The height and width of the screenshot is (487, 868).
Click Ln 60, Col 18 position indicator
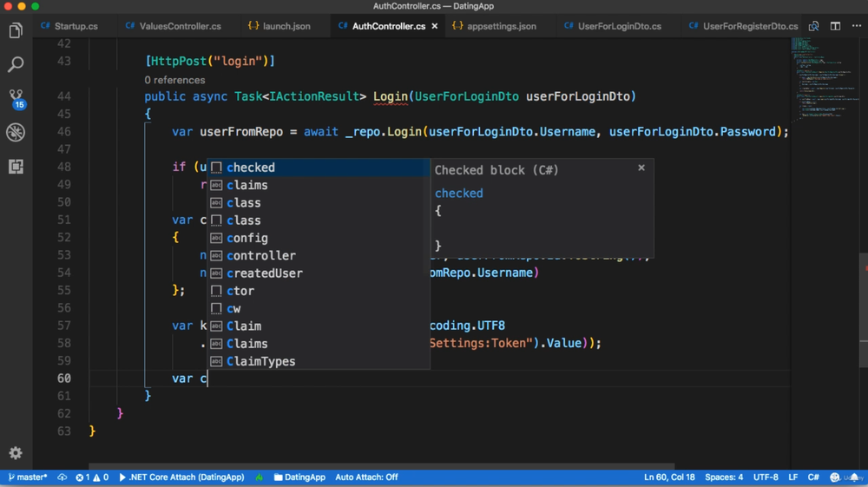669,477
